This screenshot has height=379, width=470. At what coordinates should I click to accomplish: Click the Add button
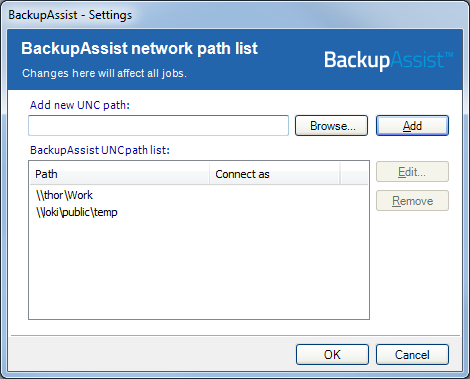pyautogui.click(x=412, y=126)
